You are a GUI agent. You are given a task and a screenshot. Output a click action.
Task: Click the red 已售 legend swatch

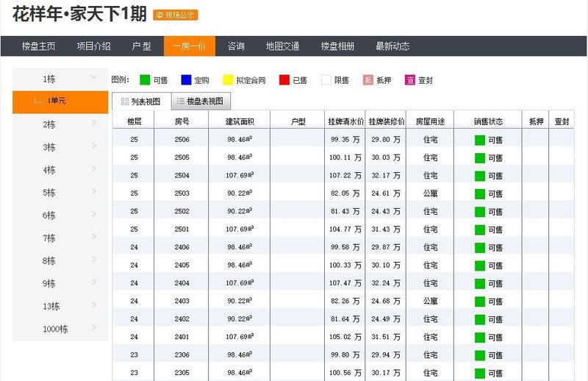284,80
